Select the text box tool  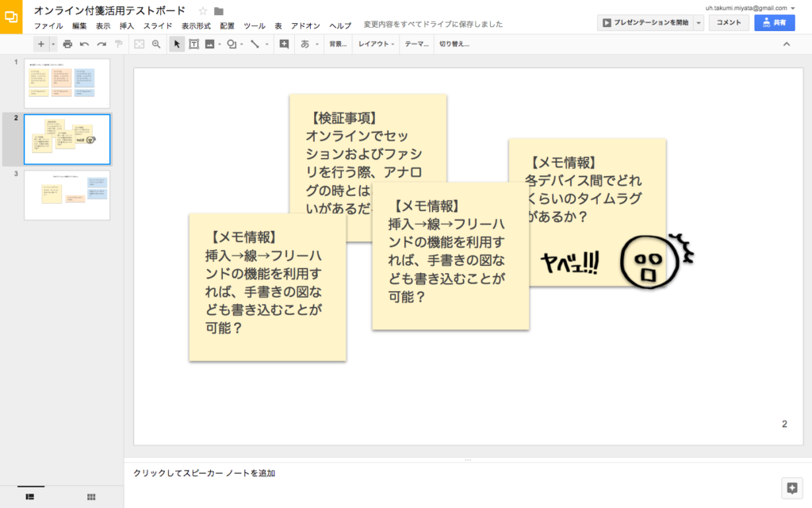193,44
